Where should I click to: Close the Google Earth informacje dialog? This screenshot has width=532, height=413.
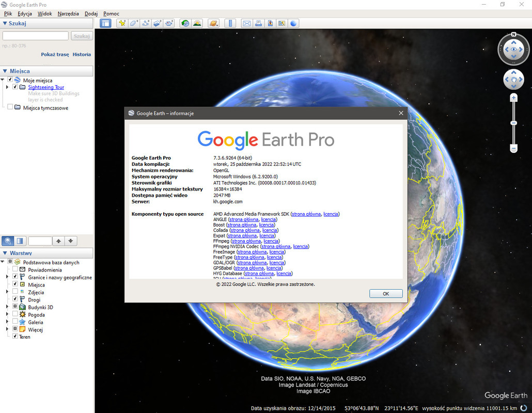(401, 113)
